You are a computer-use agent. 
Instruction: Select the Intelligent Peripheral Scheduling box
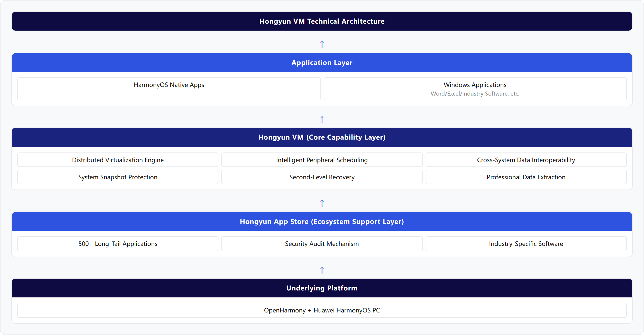322,160
